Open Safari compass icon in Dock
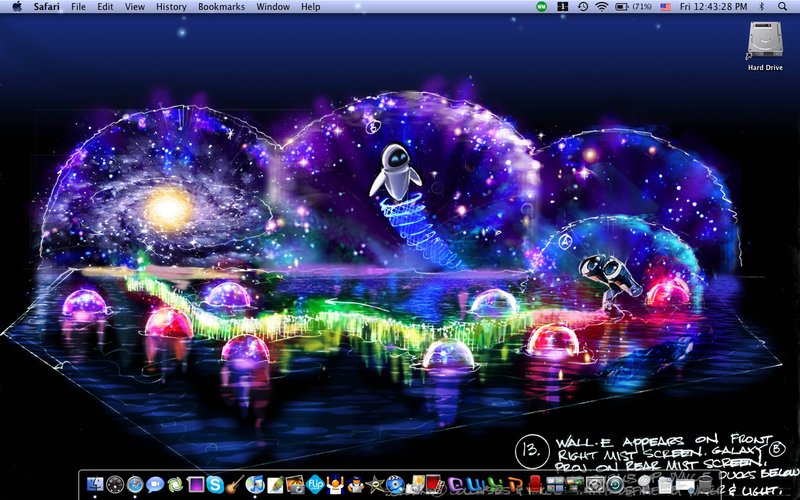This screenshot has width=800, height=500. (x=135, y=484)
